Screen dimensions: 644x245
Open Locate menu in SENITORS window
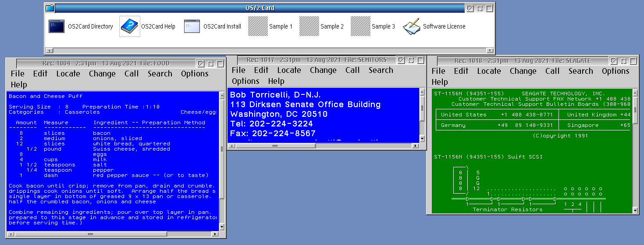(289, 70)
